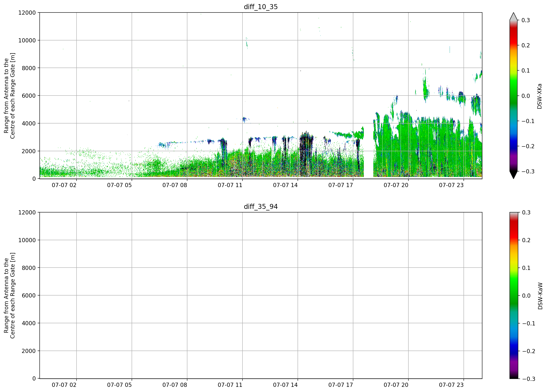
Task: Click the 07-07 20 x-tick under diff_10_35
Action: [x=396, y=185]
